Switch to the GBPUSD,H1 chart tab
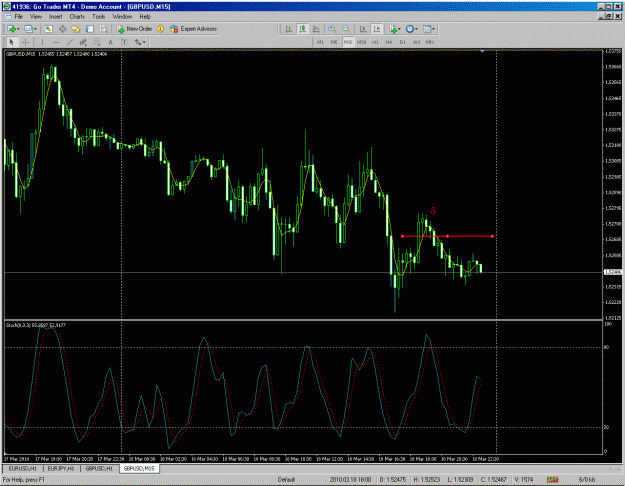Viewport: 625px width, 486px height. point(99,468)
